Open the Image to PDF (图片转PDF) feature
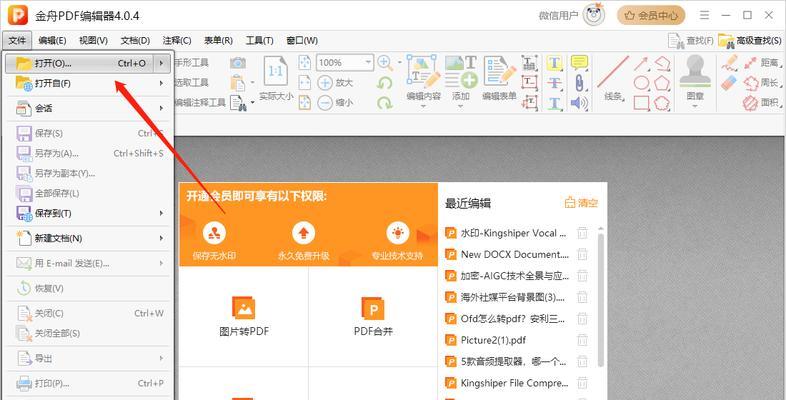This screenshot has height=400, width=786. (x=244, y=317)
